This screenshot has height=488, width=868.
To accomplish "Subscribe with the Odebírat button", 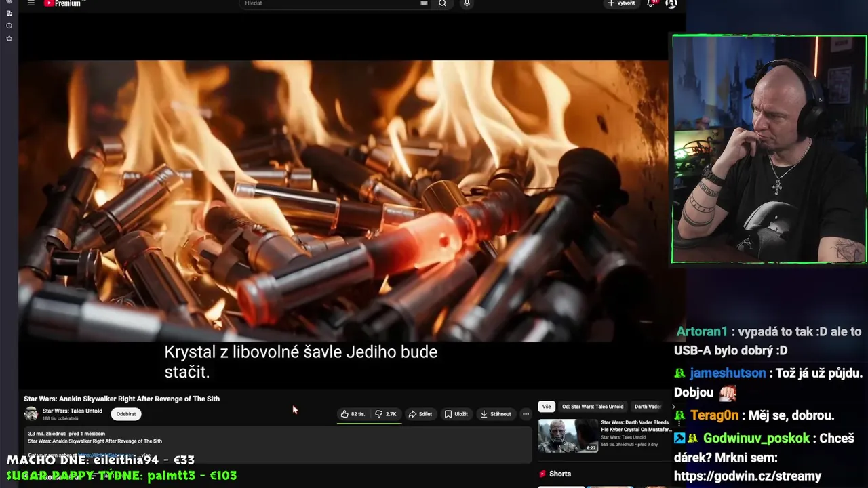I will point(125,414).
